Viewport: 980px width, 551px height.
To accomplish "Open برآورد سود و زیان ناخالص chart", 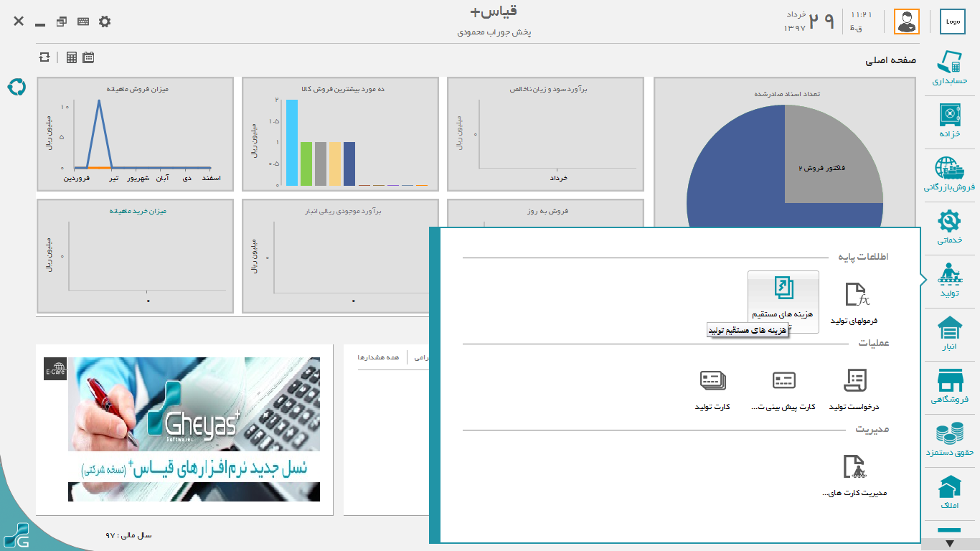I will 546,134.
